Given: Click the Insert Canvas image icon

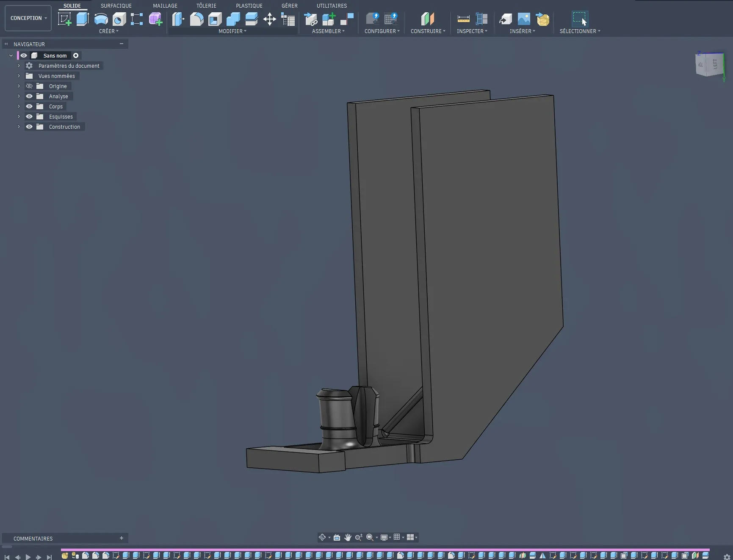Looking at the screenshot, I should coord(524,19).
